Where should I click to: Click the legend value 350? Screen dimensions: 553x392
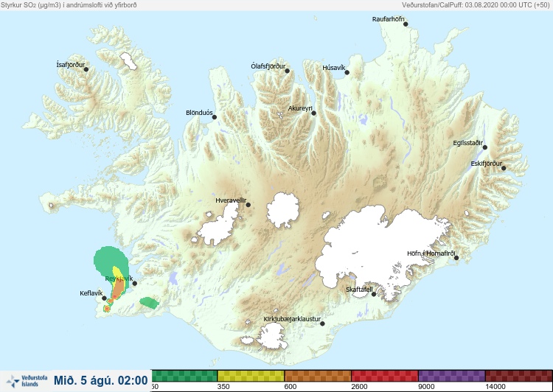pyautogui.click(x=223, y=387)
